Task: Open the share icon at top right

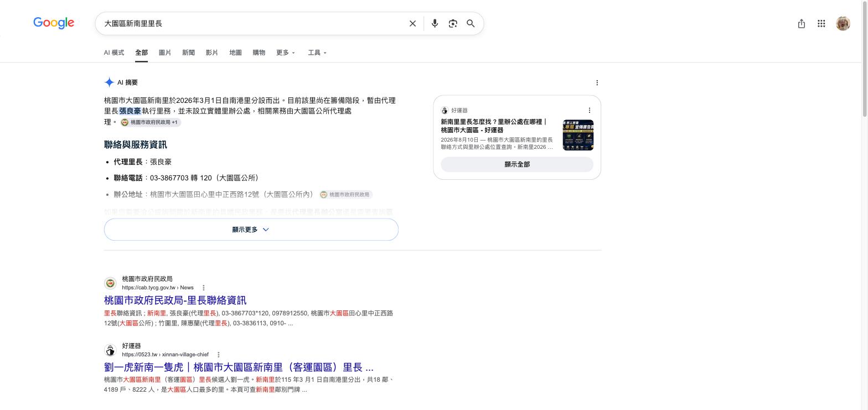Action: pos(801,23)
